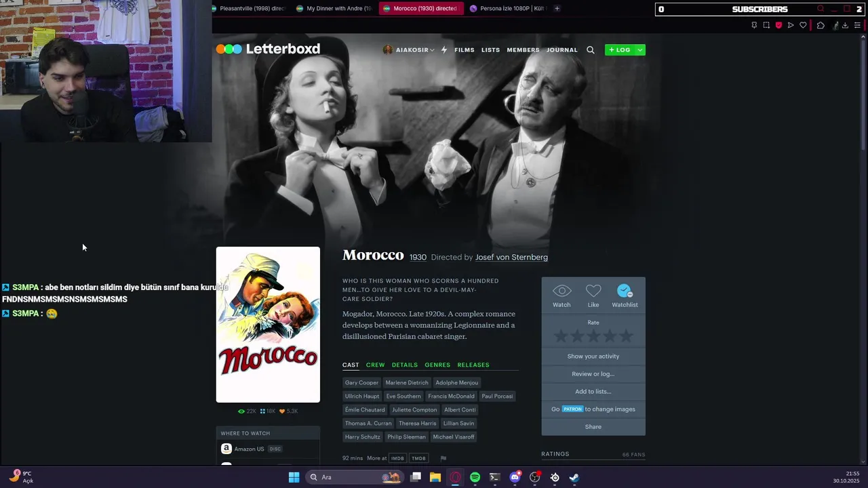Click the green LOG button
868x488 pixels.
620,49
